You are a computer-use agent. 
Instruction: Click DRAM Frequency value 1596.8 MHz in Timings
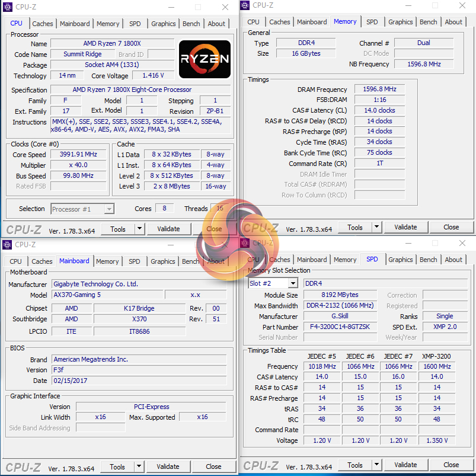click(x=379, y=89)
